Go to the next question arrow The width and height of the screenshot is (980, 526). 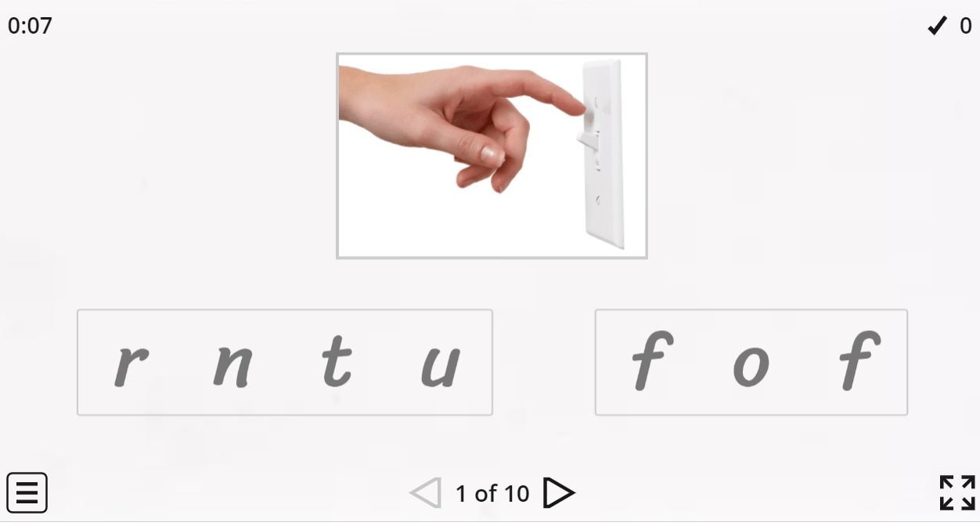pyautogui.click(x=559, y=493)
